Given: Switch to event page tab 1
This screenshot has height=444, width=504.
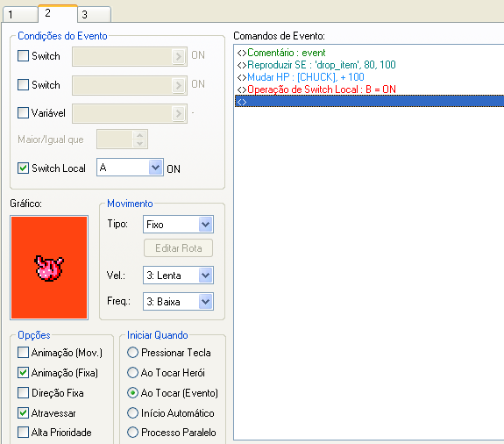Looking at the screenshot, I should point(20,14).
